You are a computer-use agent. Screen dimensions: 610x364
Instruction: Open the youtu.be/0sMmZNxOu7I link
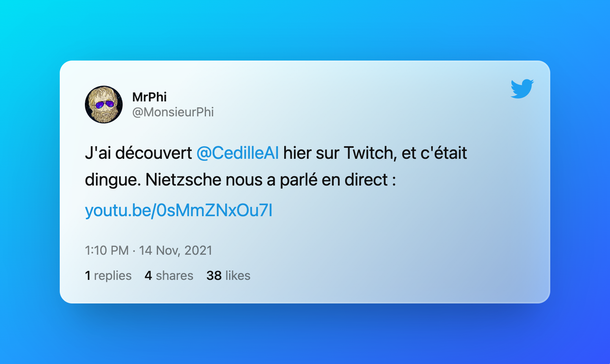(178, 210)
